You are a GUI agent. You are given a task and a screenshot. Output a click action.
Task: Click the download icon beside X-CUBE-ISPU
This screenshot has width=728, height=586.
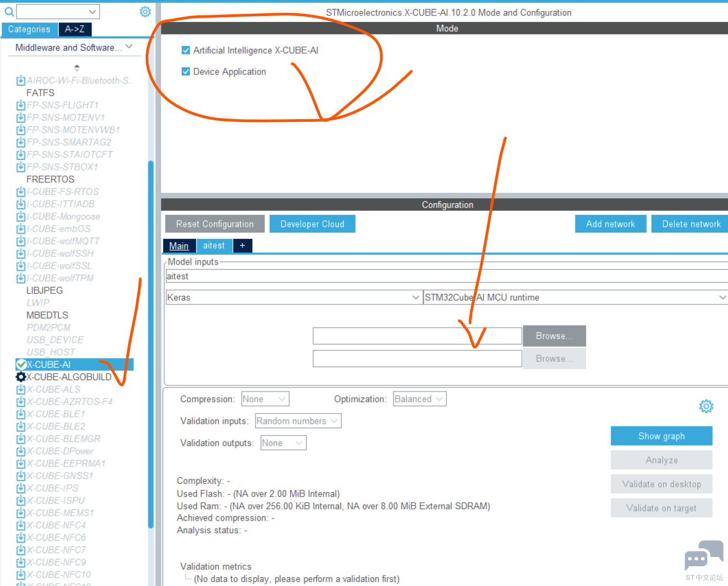pos(21,501)
